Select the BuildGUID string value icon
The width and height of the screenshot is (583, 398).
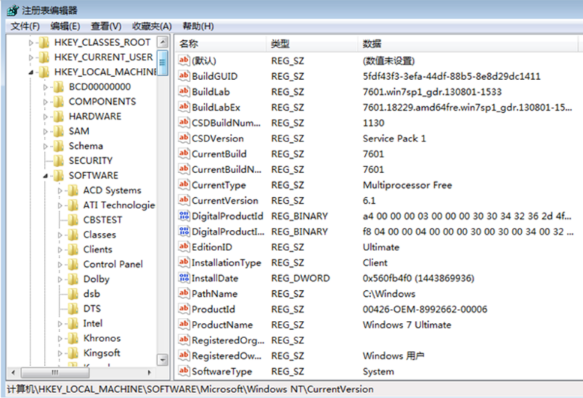click(x=184, y=76)
